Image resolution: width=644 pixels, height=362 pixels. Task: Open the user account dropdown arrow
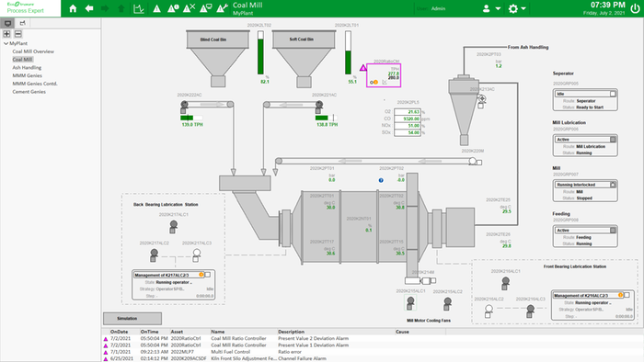tap(498, 8)
